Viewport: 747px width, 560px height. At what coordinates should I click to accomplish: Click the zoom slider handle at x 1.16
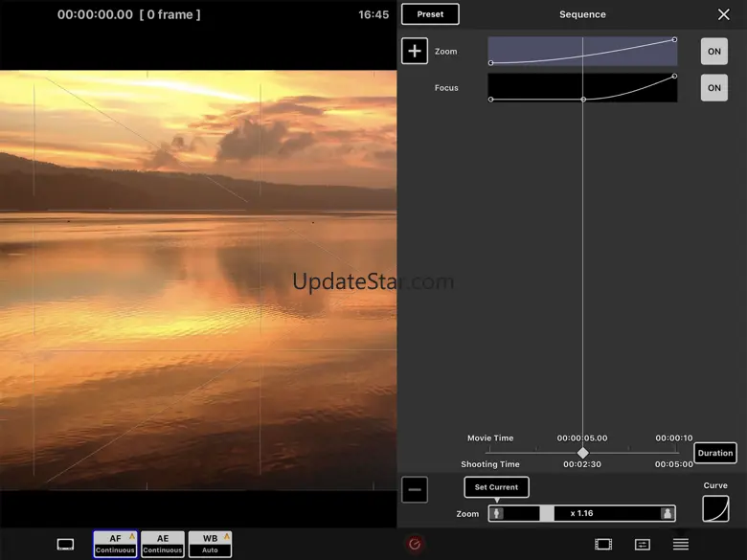[x=547, y=513]
